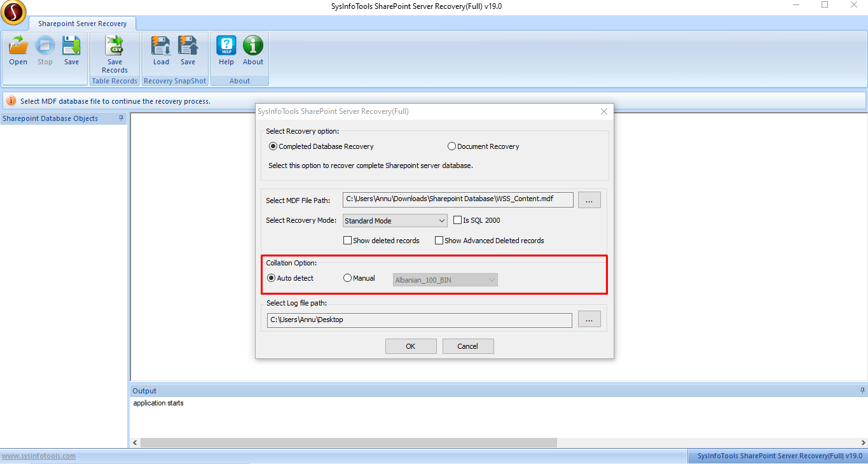Click the Open folder icon in toolbar
This screenshot has height=464, width=868.
[x=18, y=46]
